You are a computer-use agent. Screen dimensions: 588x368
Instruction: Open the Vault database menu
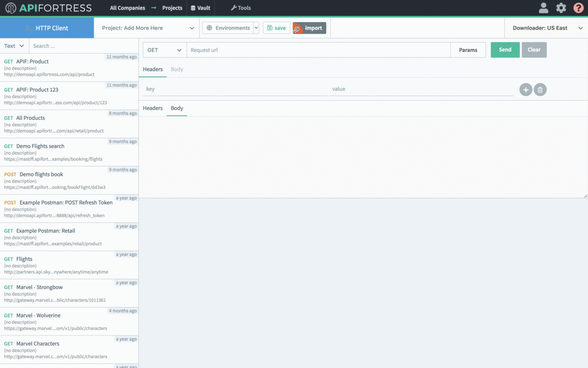[200, 8]
